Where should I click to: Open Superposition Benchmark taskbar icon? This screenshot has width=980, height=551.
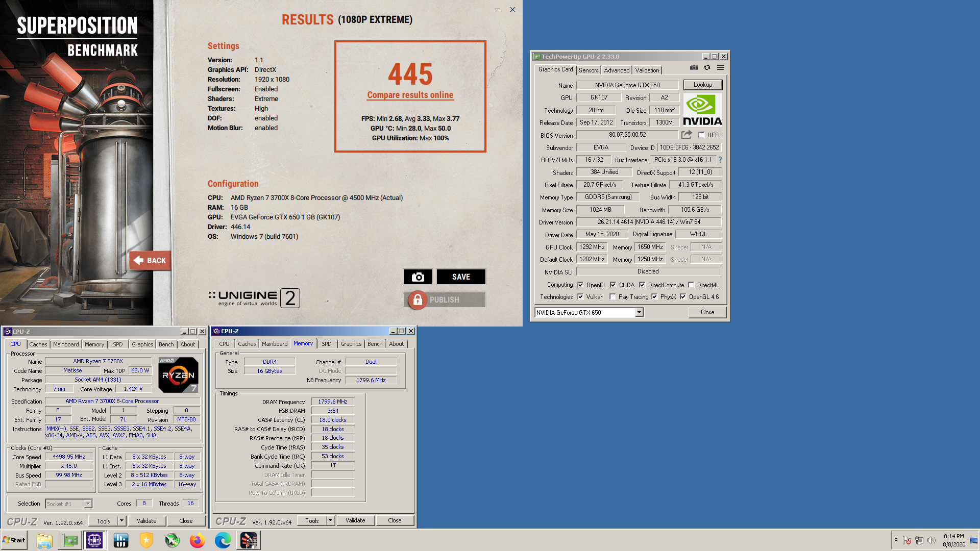pos(249,540)
